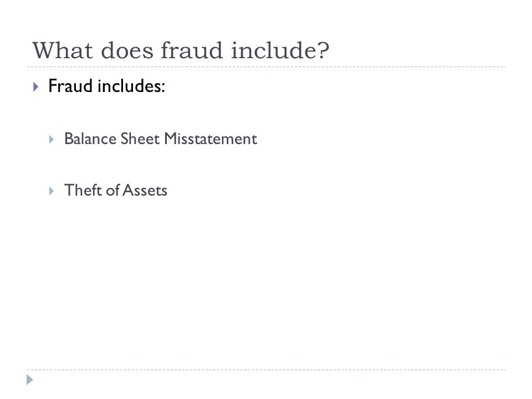The height and width of the screenshot is (399, 532).
Task: Click the dashed line above the footer
Action: 266,370
